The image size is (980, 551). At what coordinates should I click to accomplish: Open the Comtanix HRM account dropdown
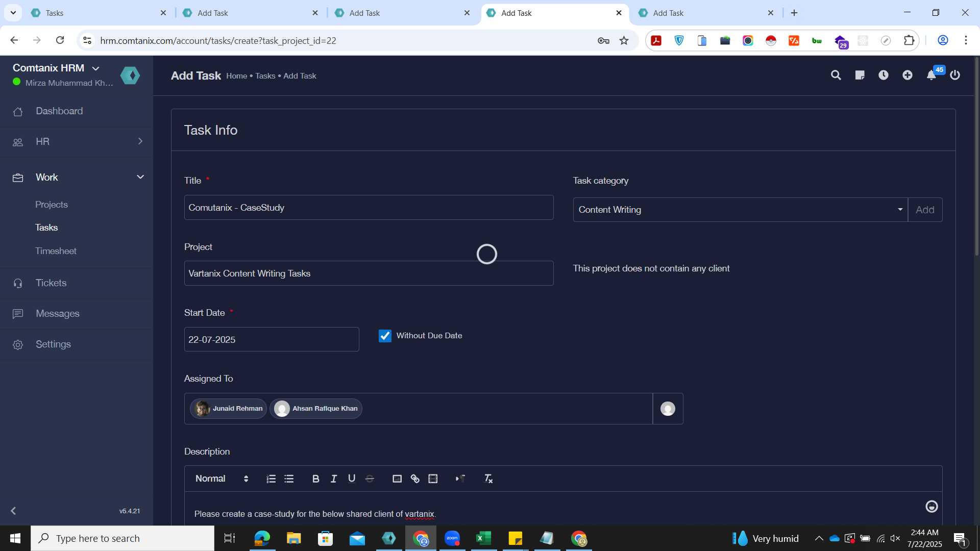click(56, 68)
